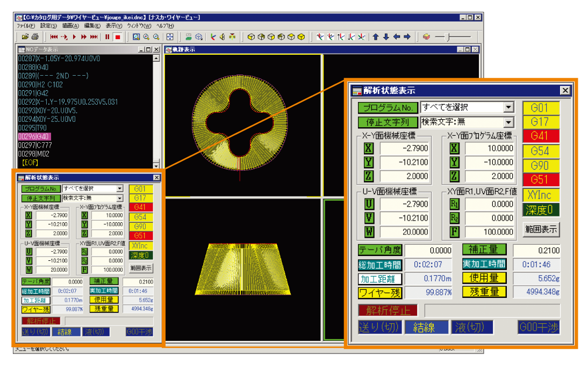Click the zoom-out magnifier icon
This screenshot has width=588, height=365.
point(156,36)
